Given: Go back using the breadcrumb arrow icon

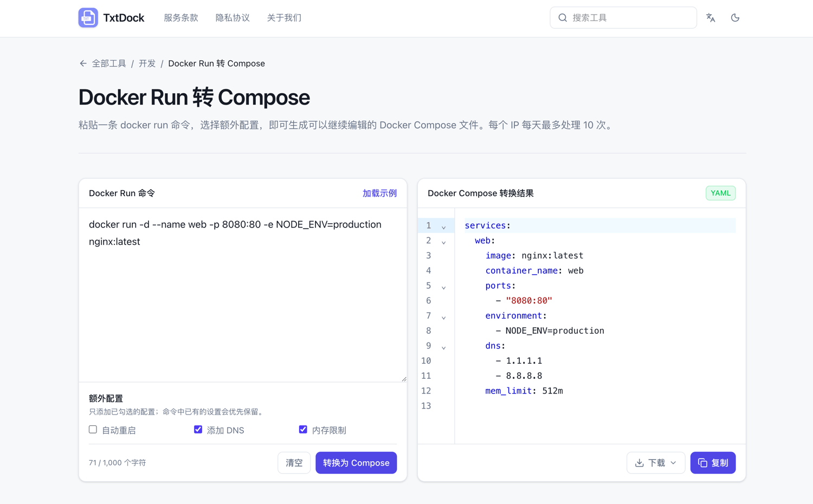Looking at the screenshot, I should [x=83, y=63].
